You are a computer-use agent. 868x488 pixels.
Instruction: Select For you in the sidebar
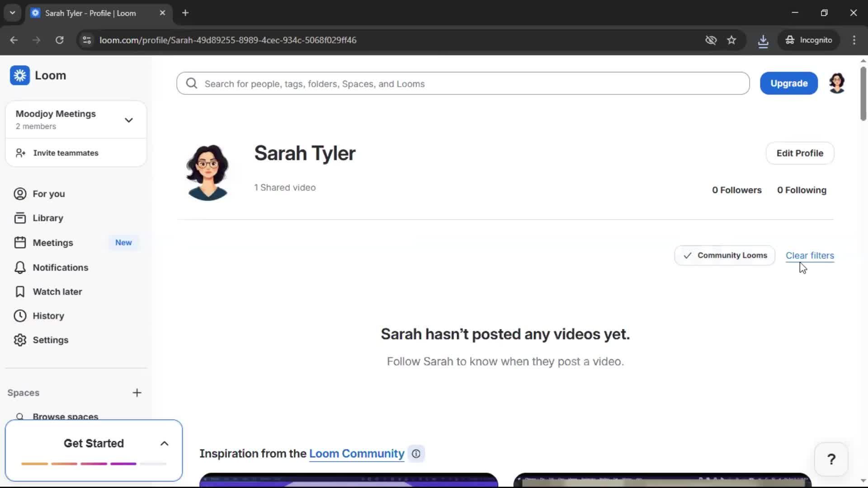(48, 194)
